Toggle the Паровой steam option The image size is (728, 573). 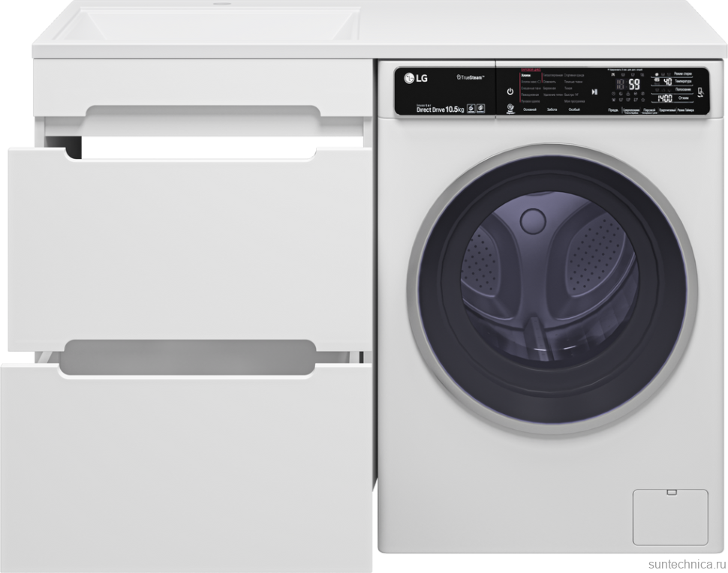[650, 110]
